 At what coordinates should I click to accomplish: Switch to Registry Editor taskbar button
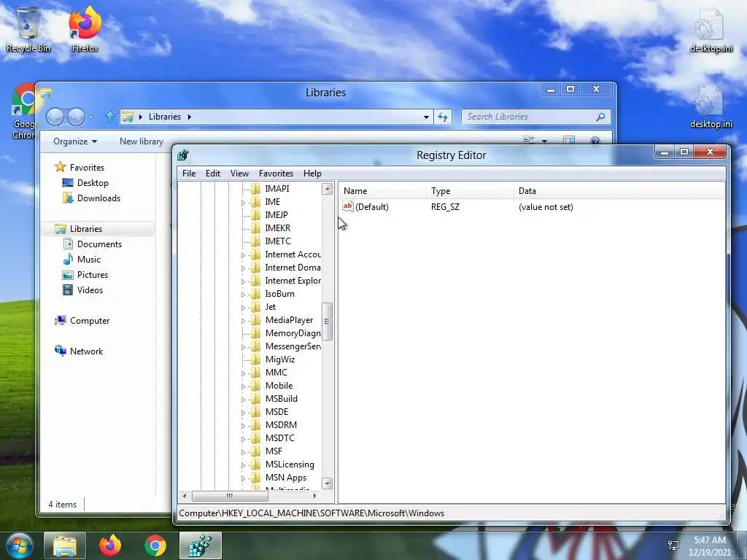pyautogui.click(x=201, y=545)
